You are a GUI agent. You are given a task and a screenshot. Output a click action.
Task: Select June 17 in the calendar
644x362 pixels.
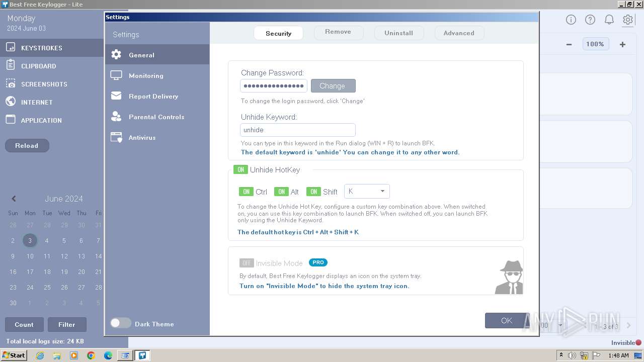[30, 271]
